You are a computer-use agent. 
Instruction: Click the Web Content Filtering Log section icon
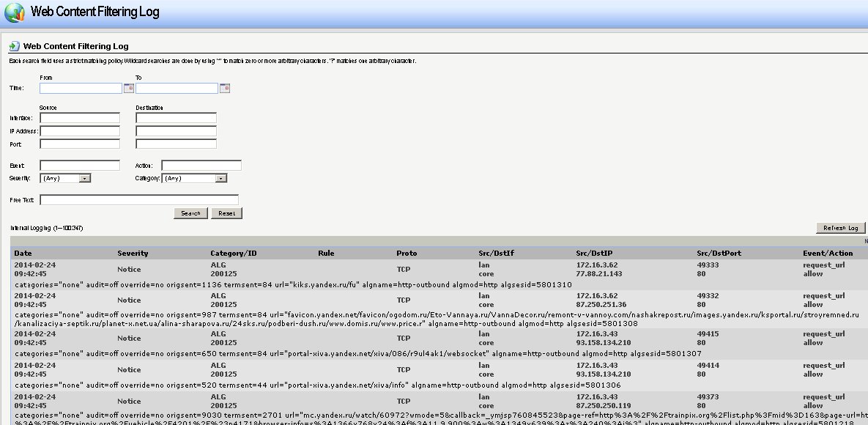click(14, 46)
